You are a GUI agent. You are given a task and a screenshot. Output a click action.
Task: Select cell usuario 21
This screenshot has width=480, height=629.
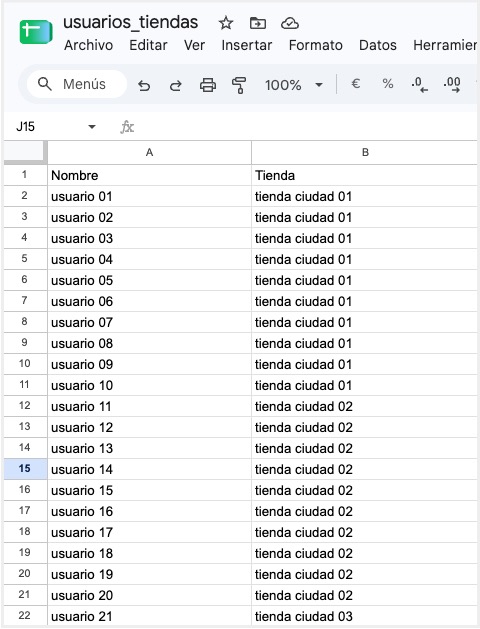tap(150, 616)
